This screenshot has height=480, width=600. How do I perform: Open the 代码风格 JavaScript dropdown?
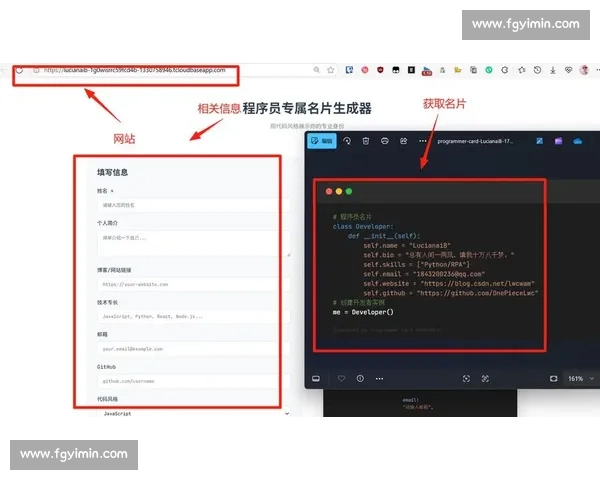pyautogui.click(x=193, y=413)
